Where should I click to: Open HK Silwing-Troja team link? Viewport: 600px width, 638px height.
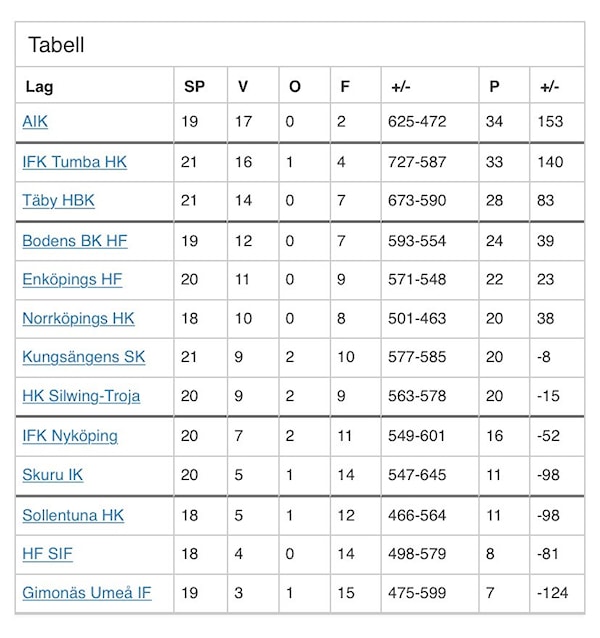point(81,396)
